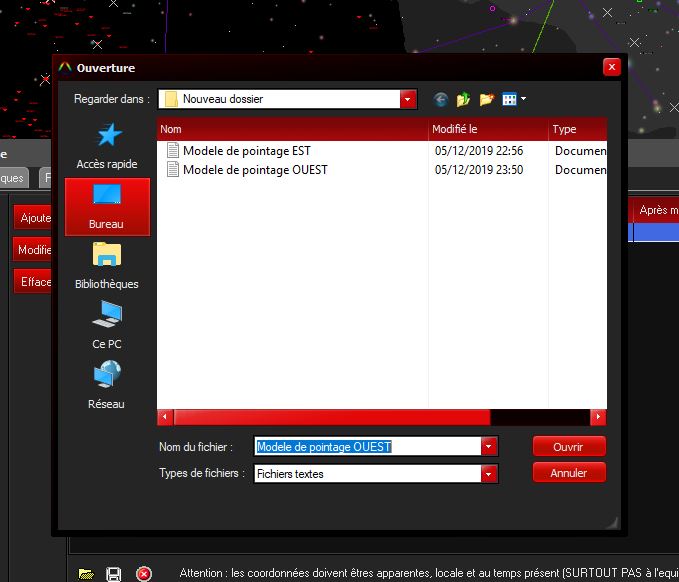Click the horizontal scrollbar of file list
Screen dimensions: 679x582
click(x=332, y=417)
